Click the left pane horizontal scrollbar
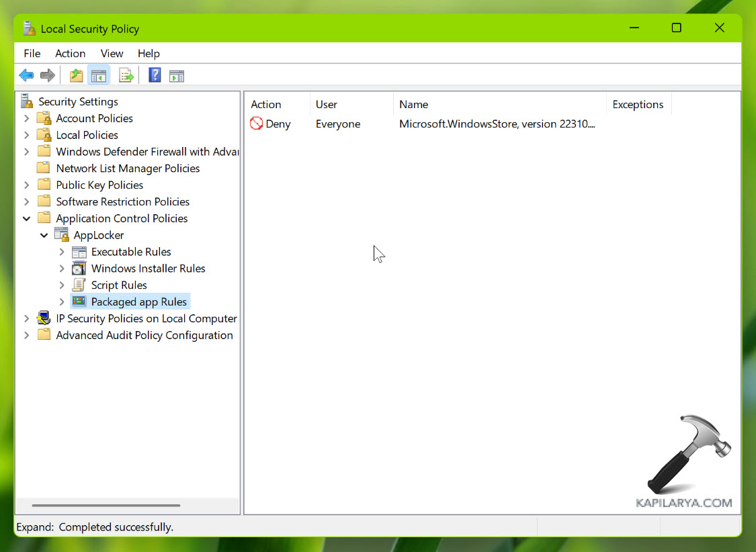The height and width of the screenshot is (552, 756). pos(106,505)
